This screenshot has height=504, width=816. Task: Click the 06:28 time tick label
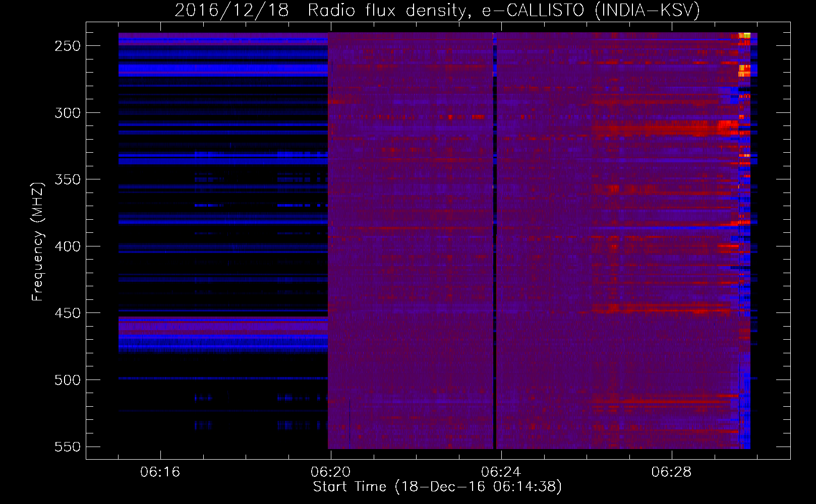point(671,472)
